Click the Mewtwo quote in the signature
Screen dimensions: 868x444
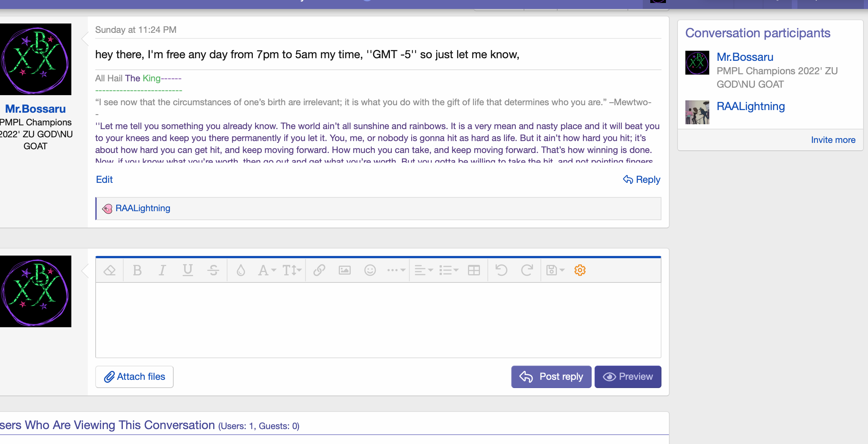click(373, 102)
